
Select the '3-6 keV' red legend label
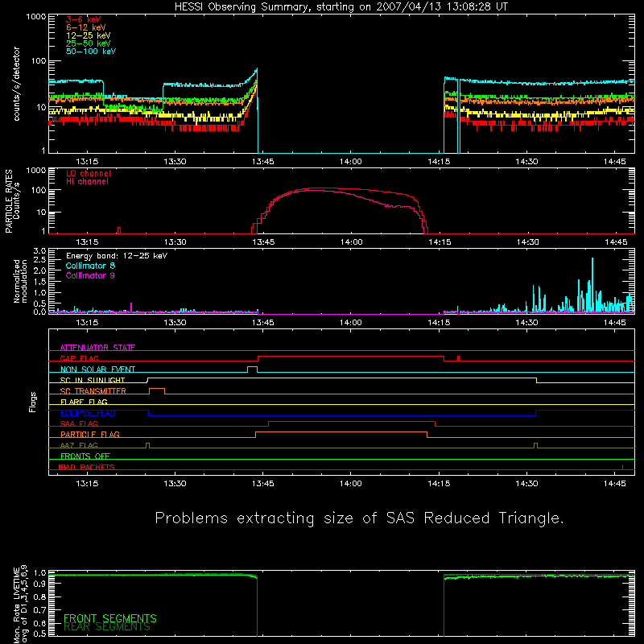pos(84,19)
